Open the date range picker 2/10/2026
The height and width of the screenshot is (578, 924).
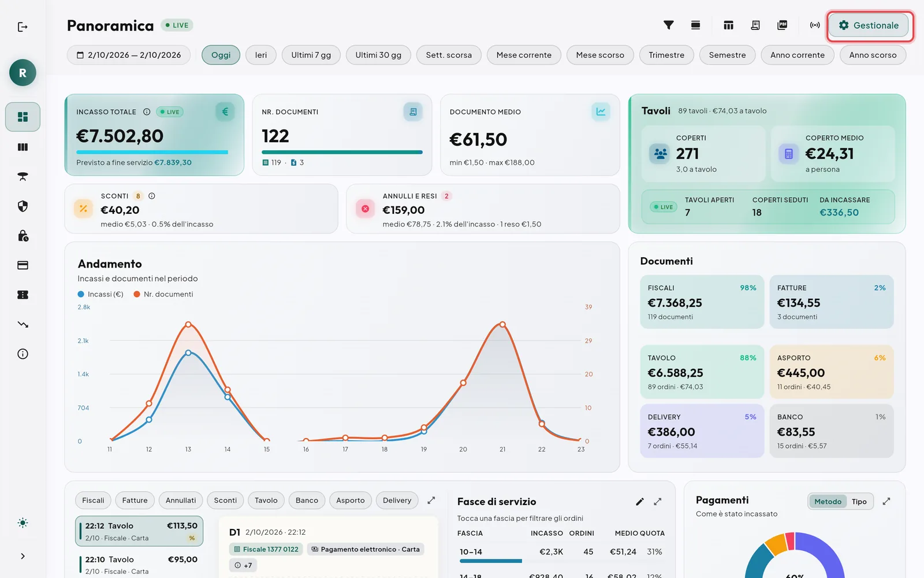pos(129,55)
